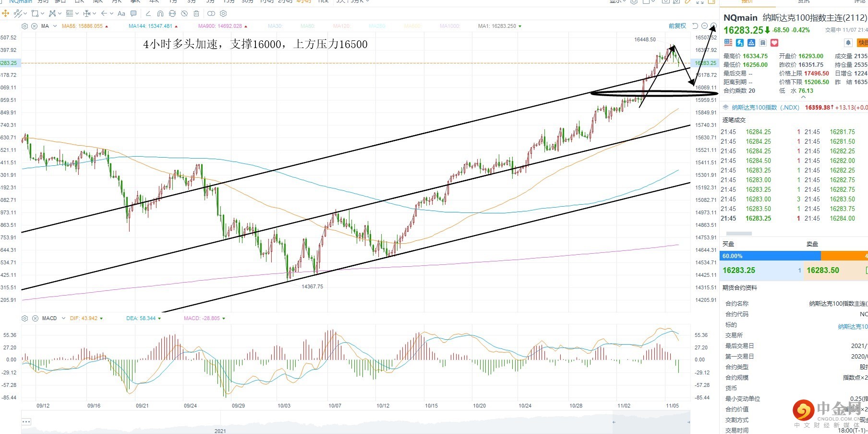Select the crosshair move tool

coord(6,13)
